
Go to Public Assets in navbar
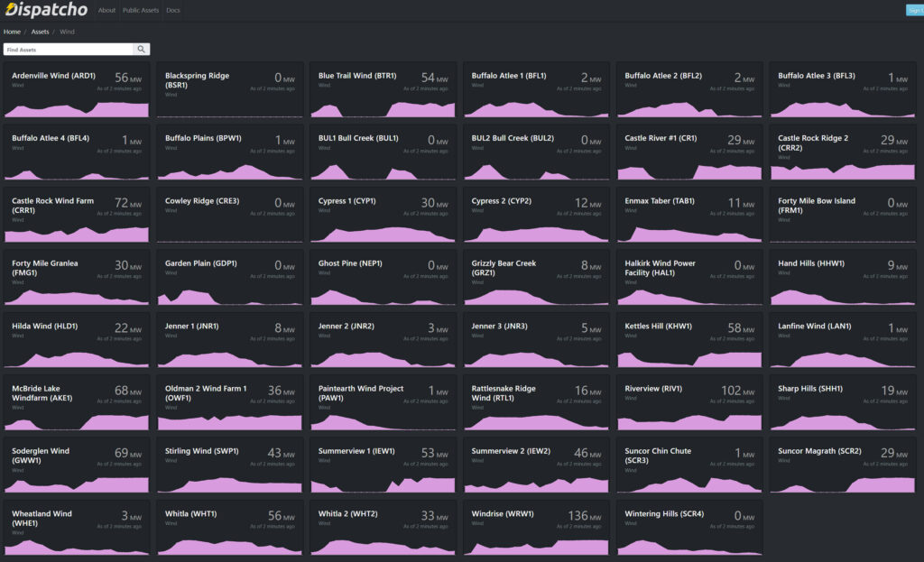point(141,11)
